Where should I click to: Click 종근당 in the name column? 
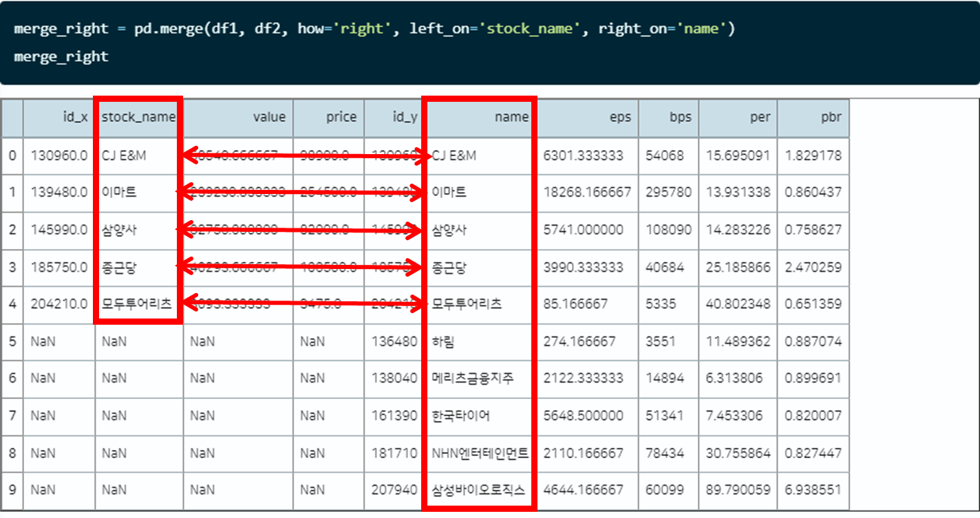click(x=449, y=267)
